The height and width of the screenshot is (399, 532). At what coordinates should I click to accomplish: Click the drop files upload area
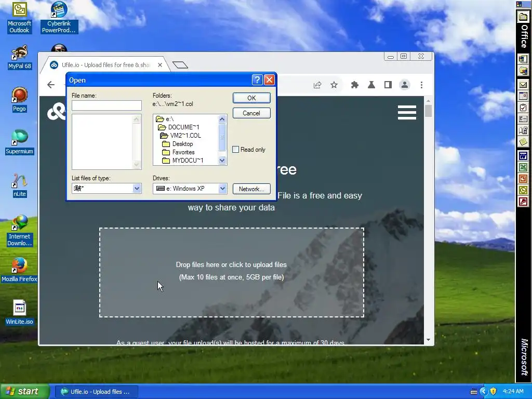(231, 272)
